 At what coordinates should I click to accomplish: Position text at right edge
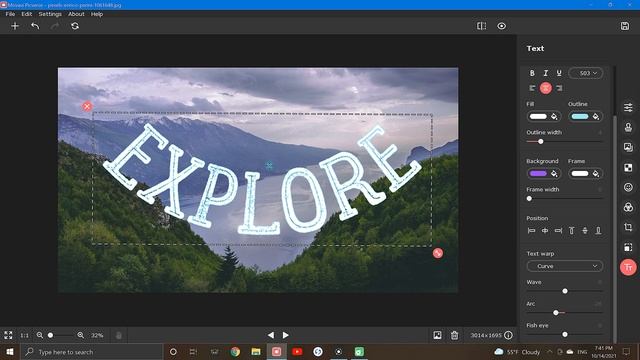pos(558,231)
